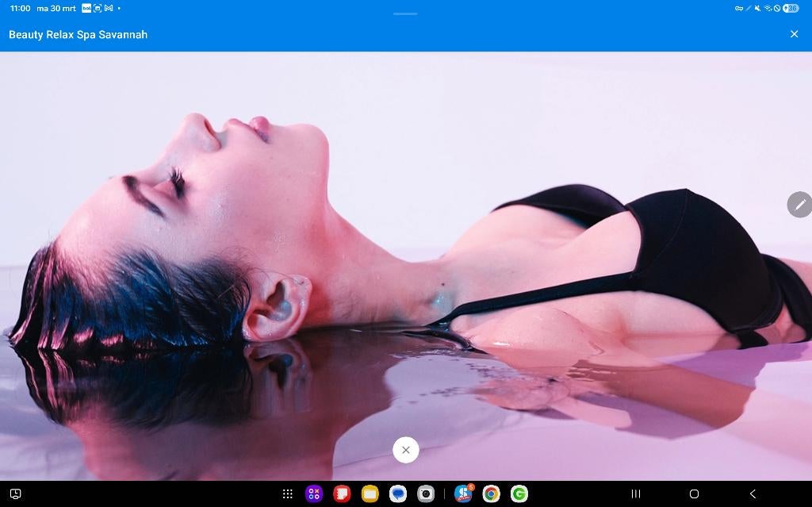Image resolution: width=812 pixels, height=507 pixels.
Task: Launch the purple calculator app
Action: (314, 494)
